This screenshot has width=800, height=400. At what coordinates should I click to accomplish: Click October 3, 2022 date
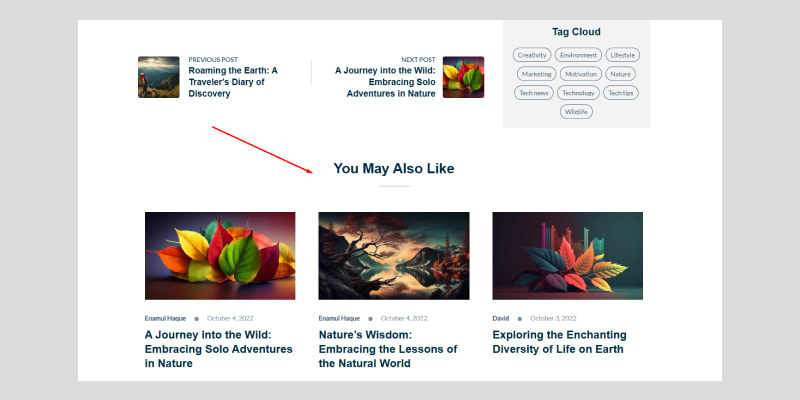(553, 318)
